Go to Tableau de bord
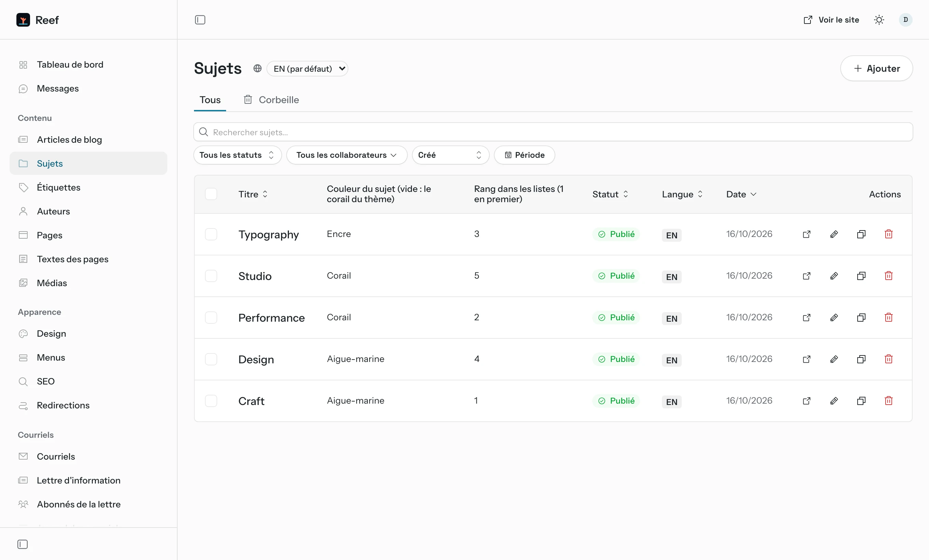Viewport: 929px width, 560px height. click(88, 65)
